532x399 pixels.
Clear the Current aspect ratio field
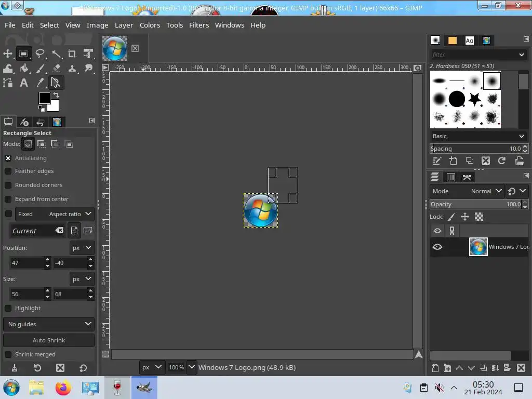coord(59,231)
